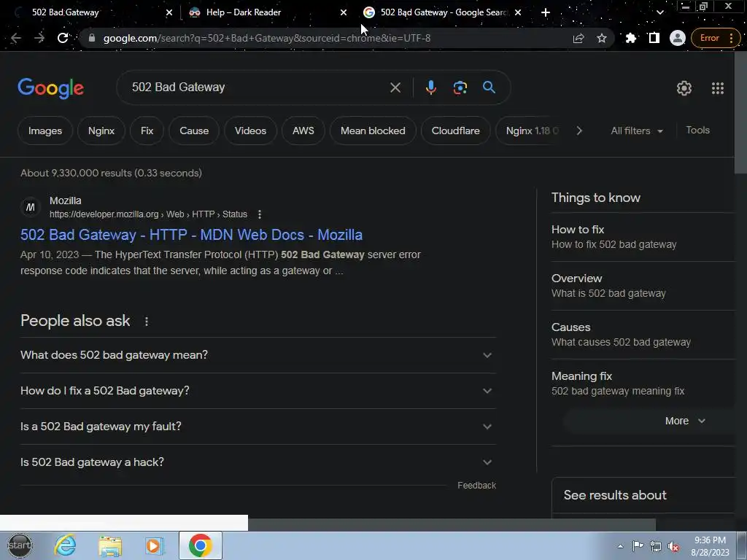This screenshot has width=747, height=560.
Task: Open new tab with plus button
Action: coord(546,13)
